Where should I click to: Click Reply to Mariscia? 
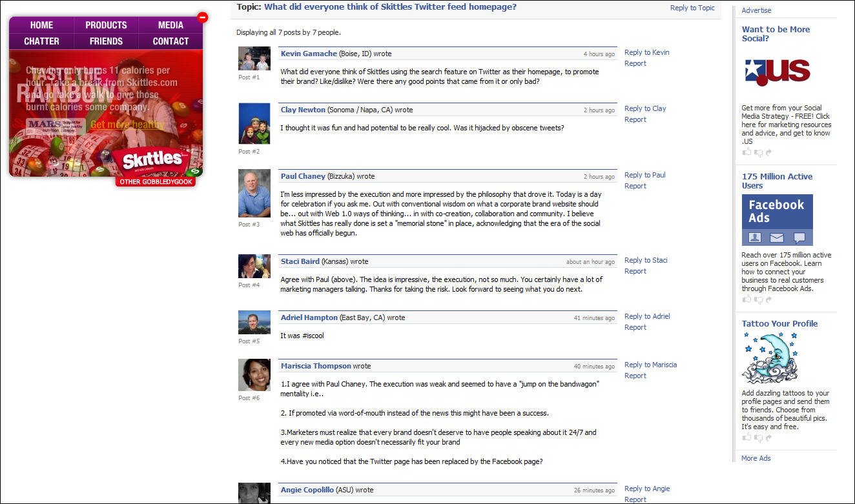[650, 365]
